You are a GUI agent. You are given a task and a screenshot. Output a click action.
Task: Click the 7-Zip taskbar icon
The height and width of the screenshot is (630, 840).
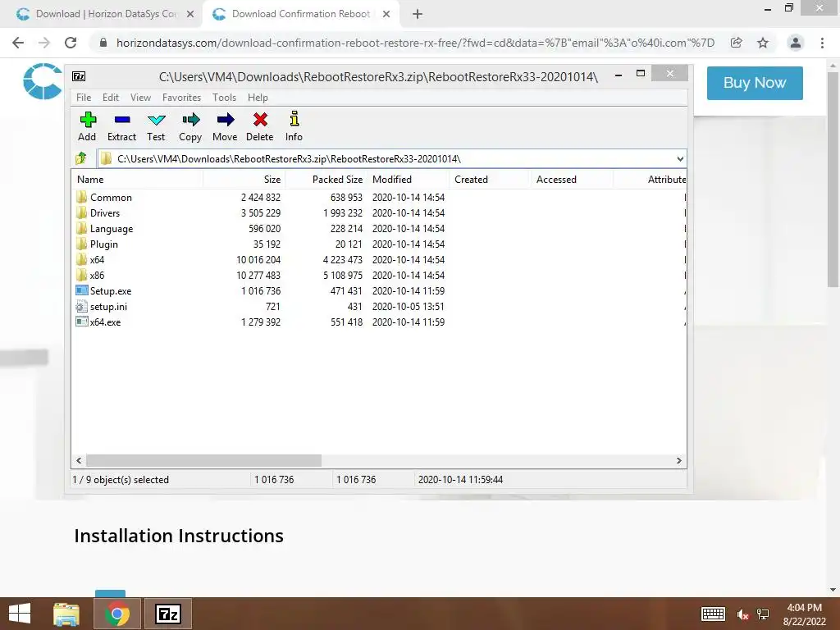(167, 614)
